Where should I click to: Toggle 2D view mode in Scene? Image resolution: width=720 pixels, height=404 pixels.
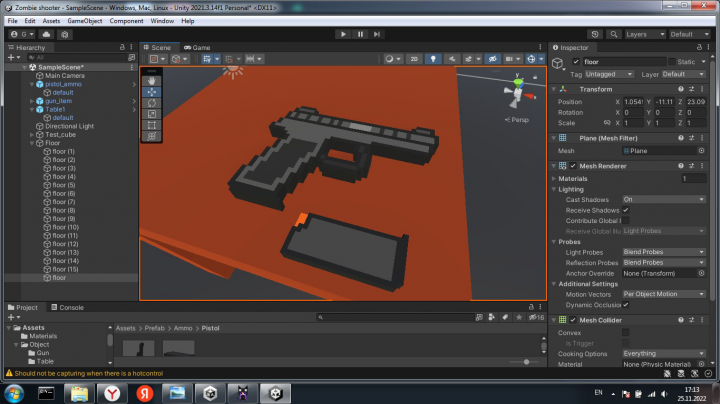pyautogui.click(x=414, y=59)
